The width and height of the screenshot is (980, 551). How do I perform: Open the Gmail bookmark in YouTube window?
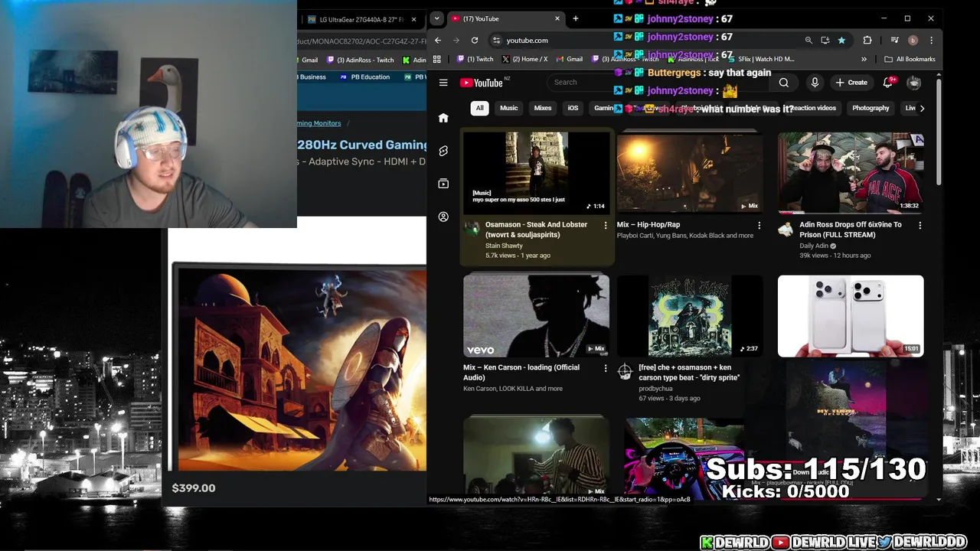(x=569, y=59)
